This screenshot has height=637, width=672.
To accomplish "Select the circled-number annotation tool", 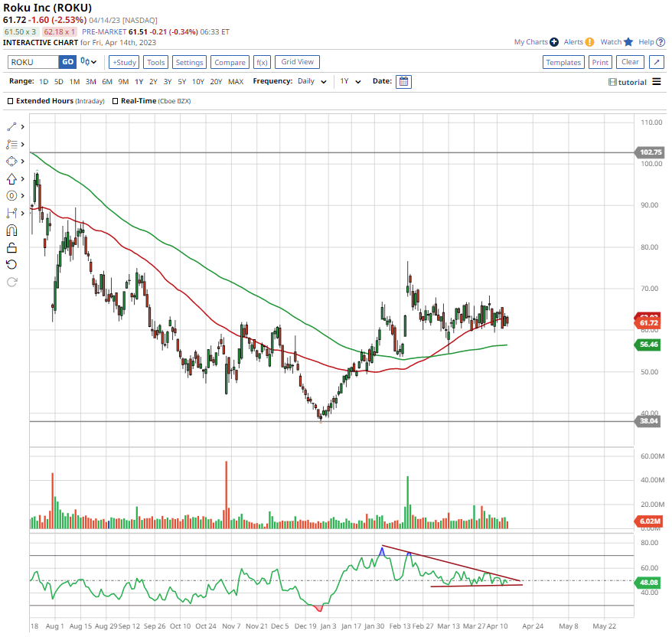I will point(11,196).
